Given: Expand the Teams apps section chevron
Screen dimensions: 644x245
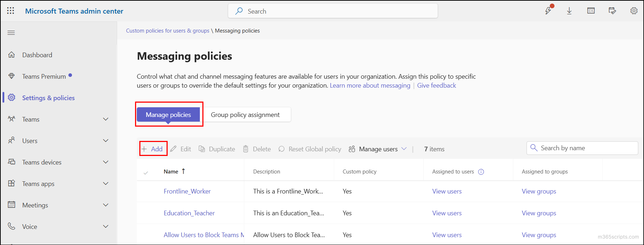Looking at the screenshot, I should (x=106, y=183).
